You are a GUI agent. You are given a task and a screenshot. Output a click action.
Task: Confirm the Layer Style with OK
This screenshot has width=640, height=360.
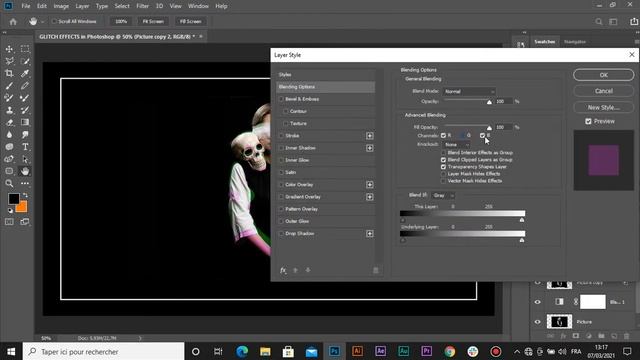coord(604,75)
